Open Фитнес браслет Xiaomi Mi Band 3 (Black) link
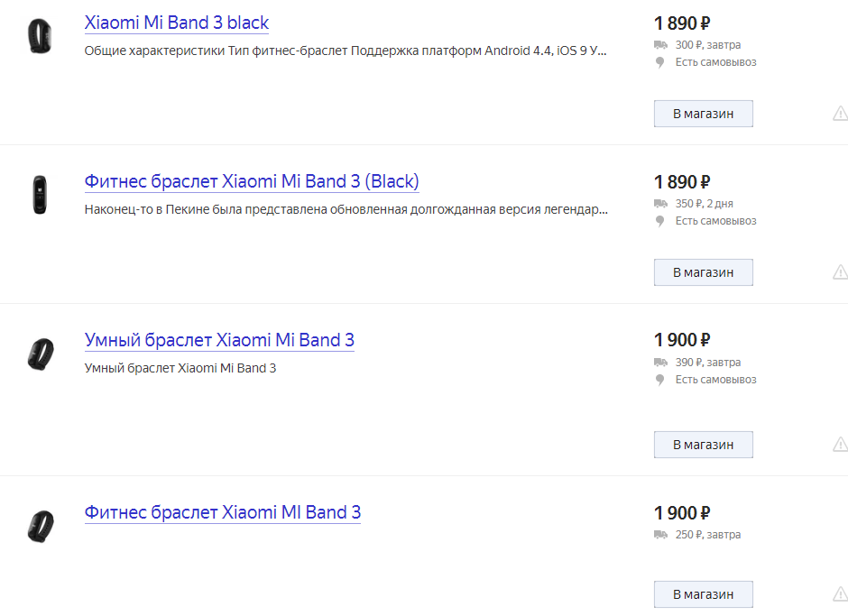 point(252,181)
